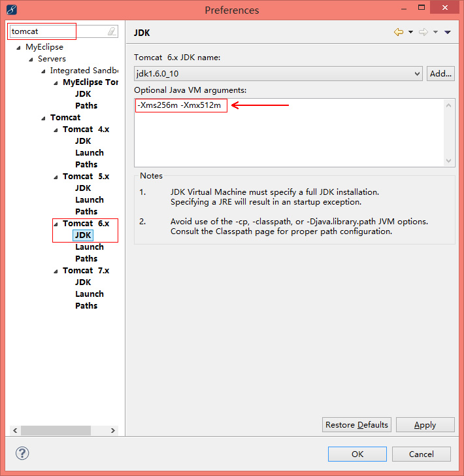The image size is (464, 476).
Task: Select JDK under Tomcat 6.x
Action: (83, 235)
